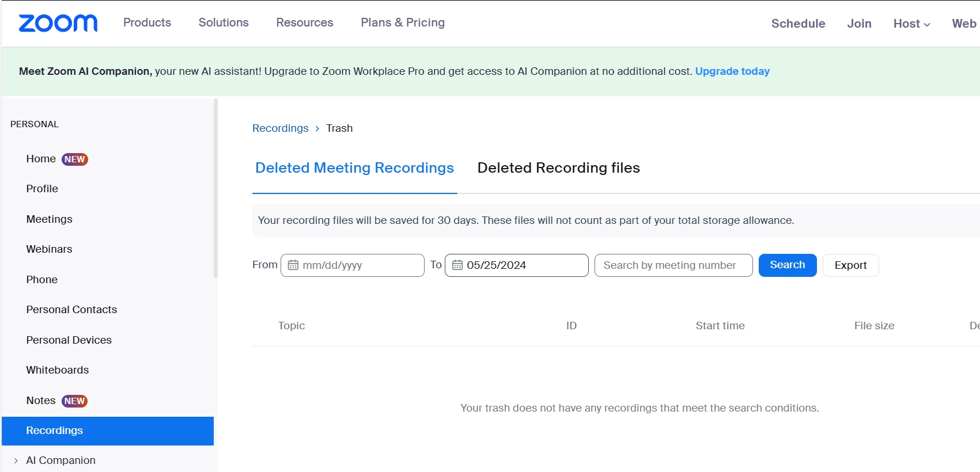Open the Products menu
The width and height of the screenshot is (980, 472).
tap(147, 22)
